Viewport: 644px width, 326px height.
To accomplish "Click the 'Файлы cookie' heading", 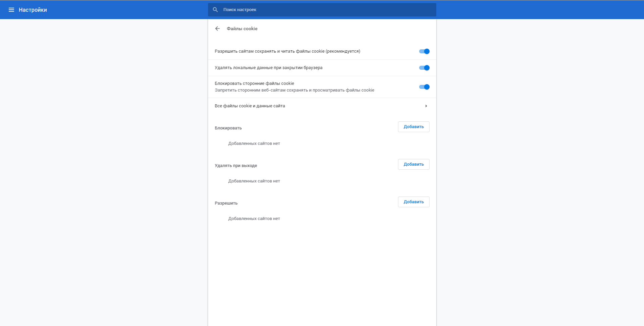I will (242, 29).
